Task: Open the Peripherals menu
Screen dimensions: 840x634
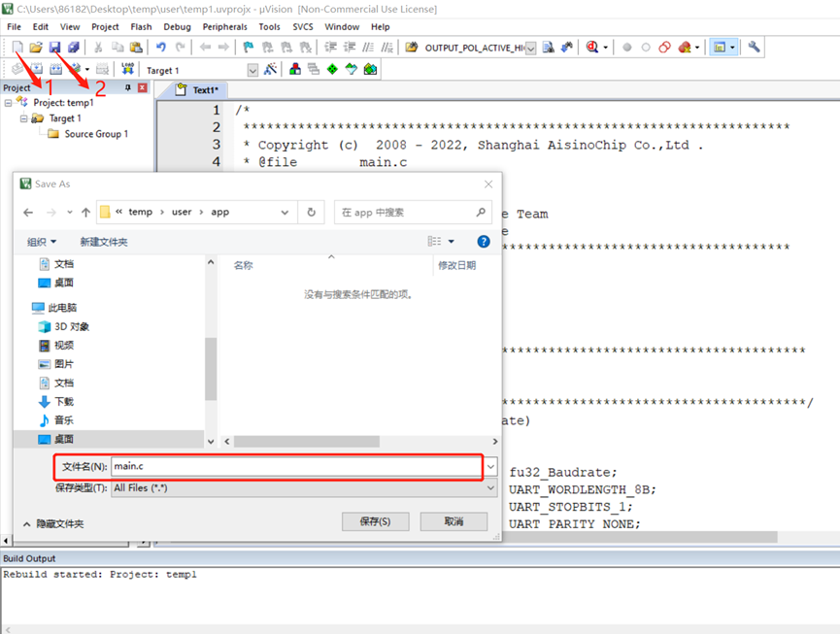Action: tap(224, 27)
